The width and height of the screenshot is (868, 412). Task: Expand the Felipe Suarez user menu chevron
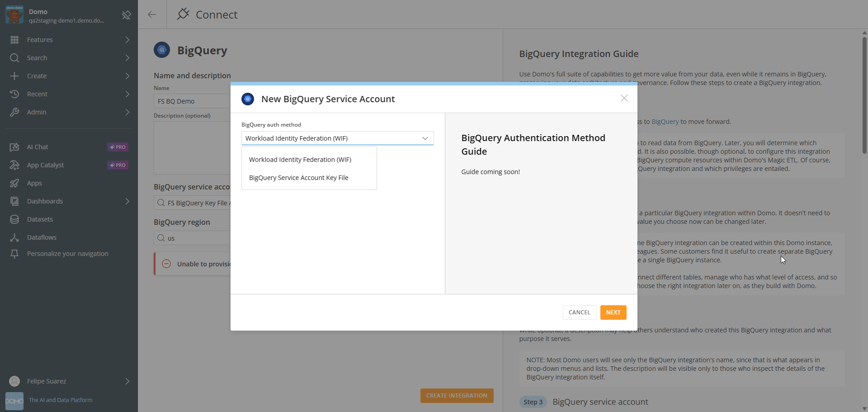(x=127, y=381)
